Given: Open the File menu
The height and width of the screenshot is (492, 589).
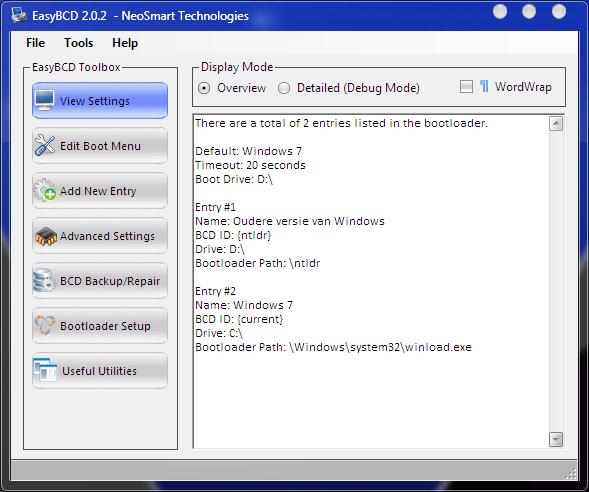Looking at the screenshot, I should click(x=36, y=43).
